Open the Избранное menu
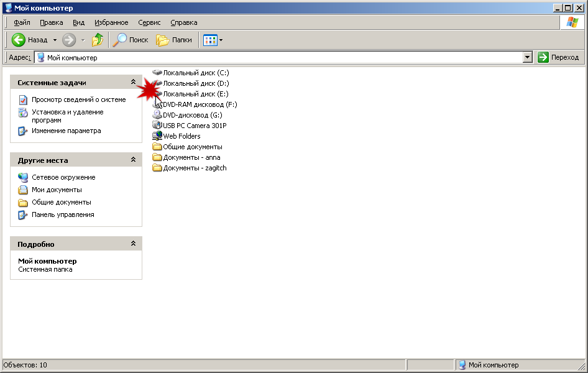 tap(111, 22)
